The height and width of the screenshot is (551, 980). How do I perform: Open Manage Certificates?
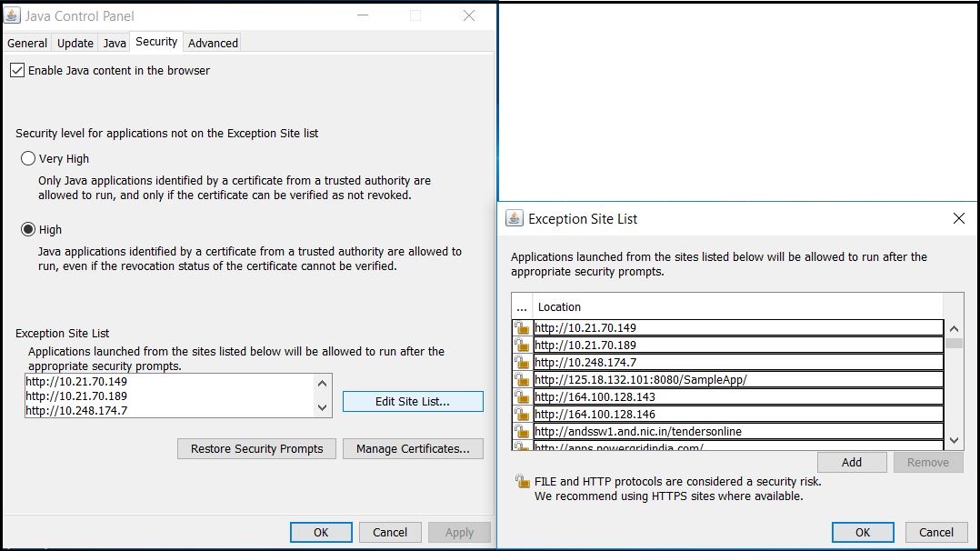pos(413,448)
